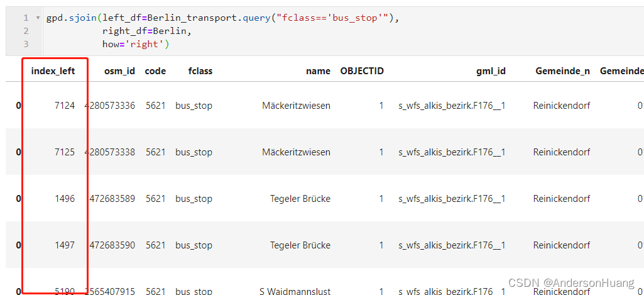Image resolution: width=644 pixels, height=295 pixels.
Task: Select the index_left value 7124
Action: [65, 106]
